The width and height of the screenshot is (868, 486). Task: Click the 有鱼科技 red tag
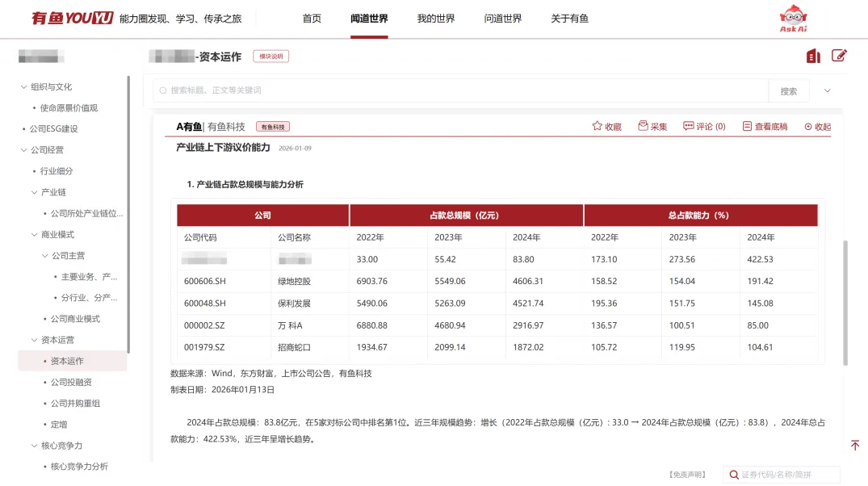273,127
